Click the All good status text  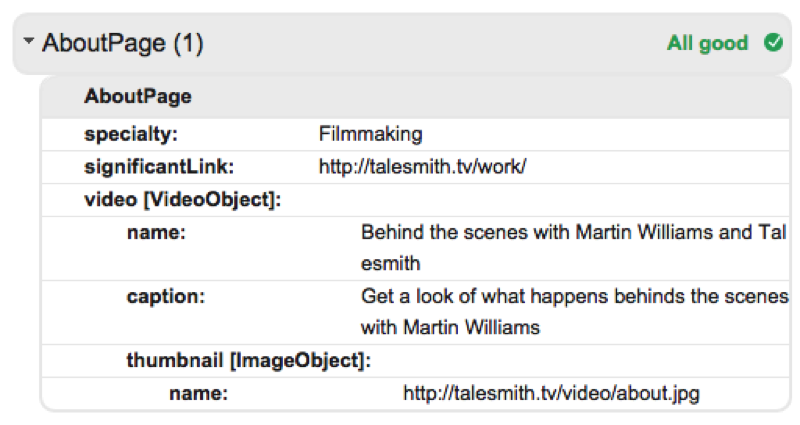[x=707, y=43]
